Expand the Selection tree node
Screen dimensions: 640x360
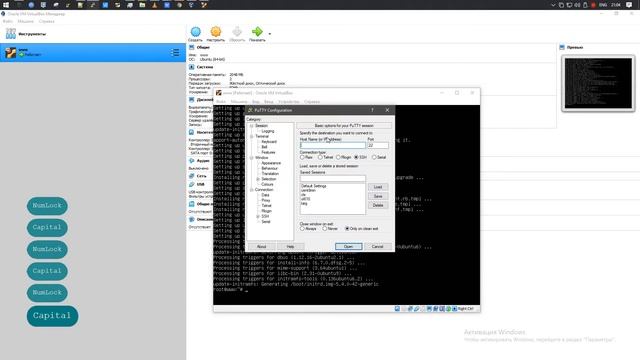[258, 179]
